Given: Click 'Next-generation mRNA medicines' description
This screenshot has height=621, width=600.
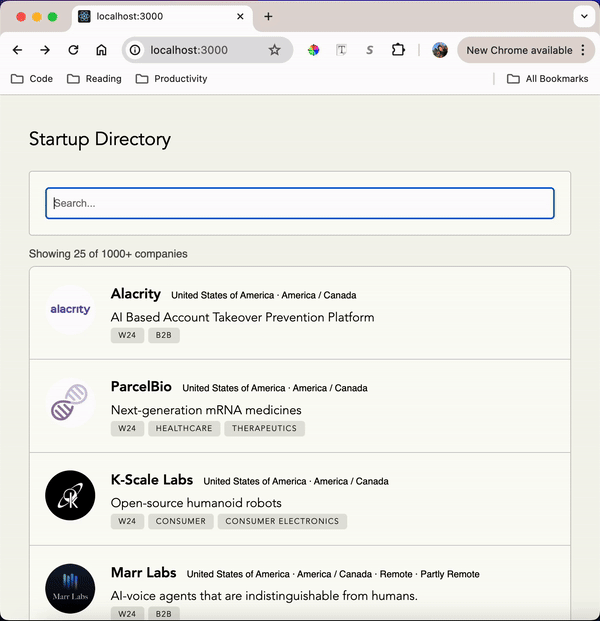Looking at the screenshot, I should (206, 410).
